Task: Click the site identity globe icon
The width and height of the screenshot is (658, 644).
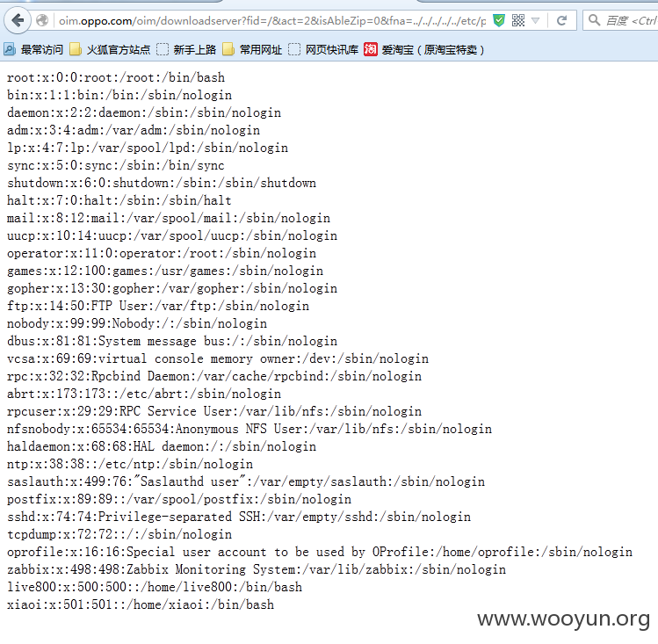Action: coord(42,20)
